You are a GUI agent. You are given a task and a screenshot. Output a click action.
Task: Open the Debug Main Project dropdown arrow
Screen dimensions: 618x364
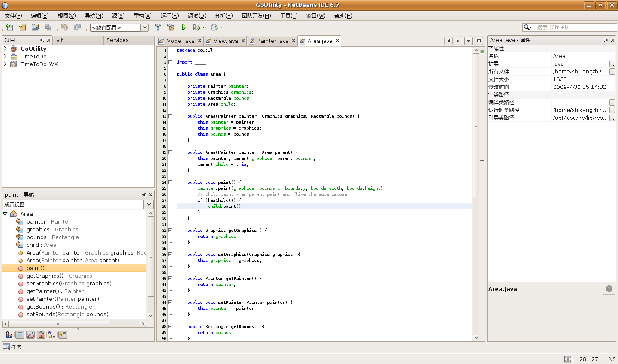coord(203,27)
